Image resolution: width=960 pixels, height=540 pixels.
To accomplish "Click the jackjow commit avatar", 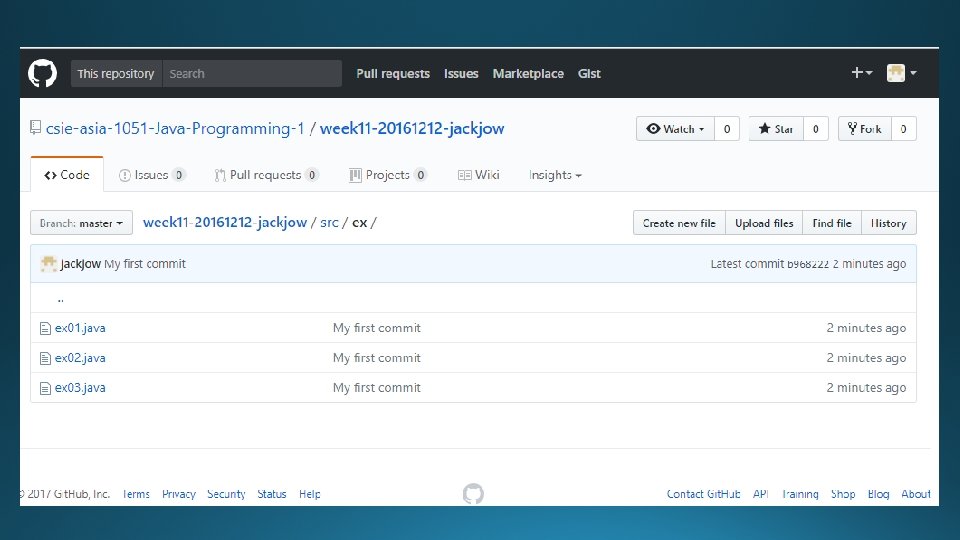I will point(48,264).
